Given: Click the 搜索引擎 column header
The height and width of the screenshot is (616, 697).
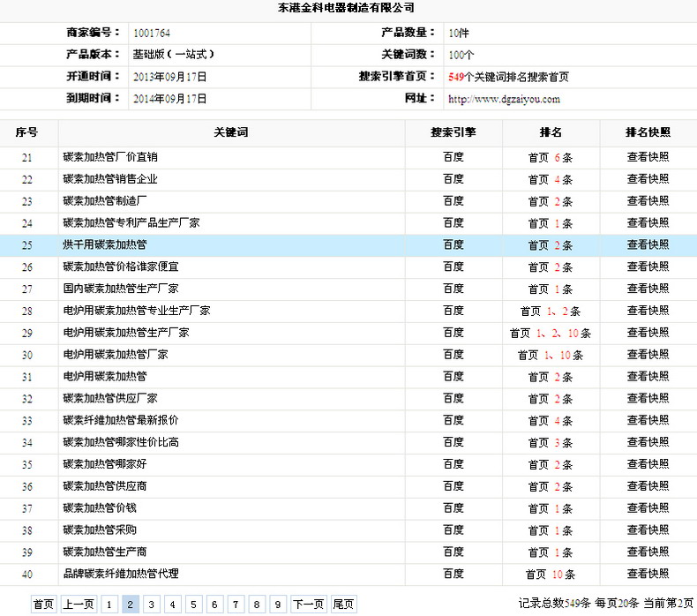Looking at the screenshot, I should 453,132.
